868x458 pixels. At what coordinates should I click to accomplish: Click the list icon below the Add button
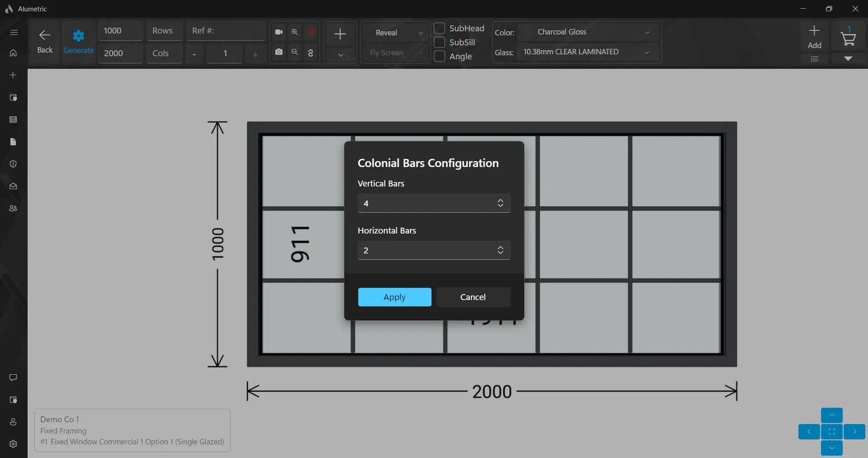tap(814, 59)
